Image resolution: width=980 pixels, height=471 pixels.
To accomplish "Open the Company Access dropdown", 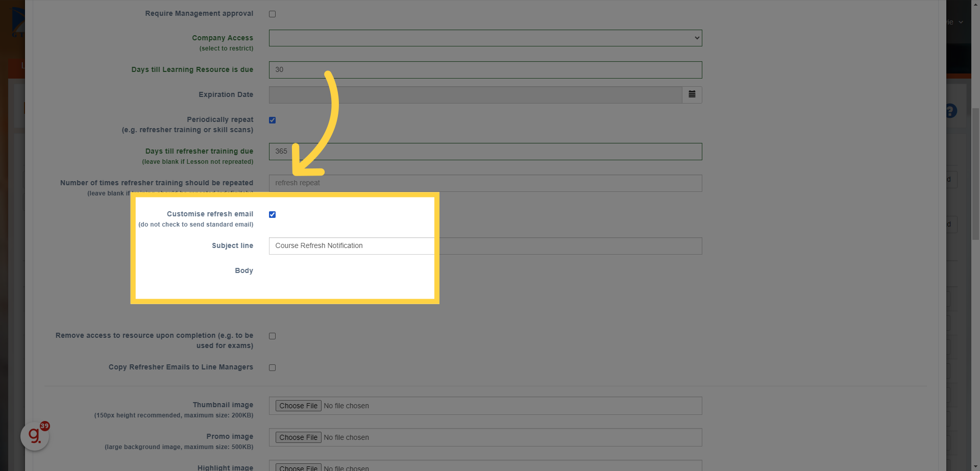I will coord(485,38).
